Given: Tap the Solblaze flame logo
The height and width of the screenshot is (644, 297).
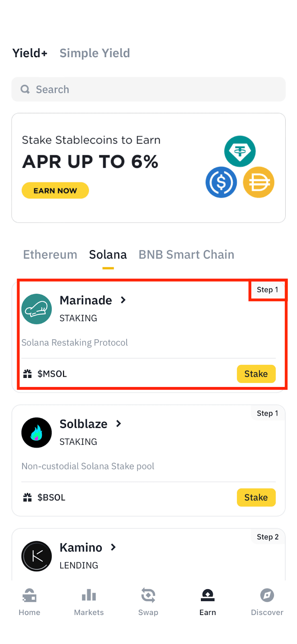Looking at the screenshot, I should 37,433.
